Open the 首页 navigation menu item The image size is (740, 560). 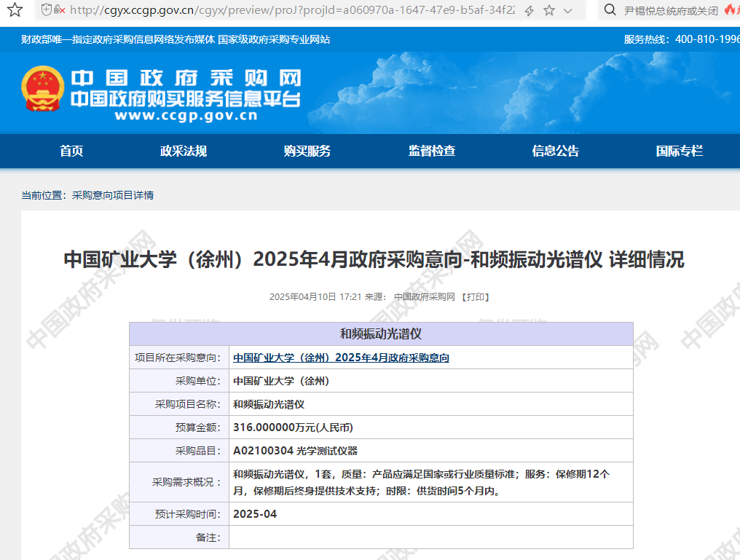(71, 151)
